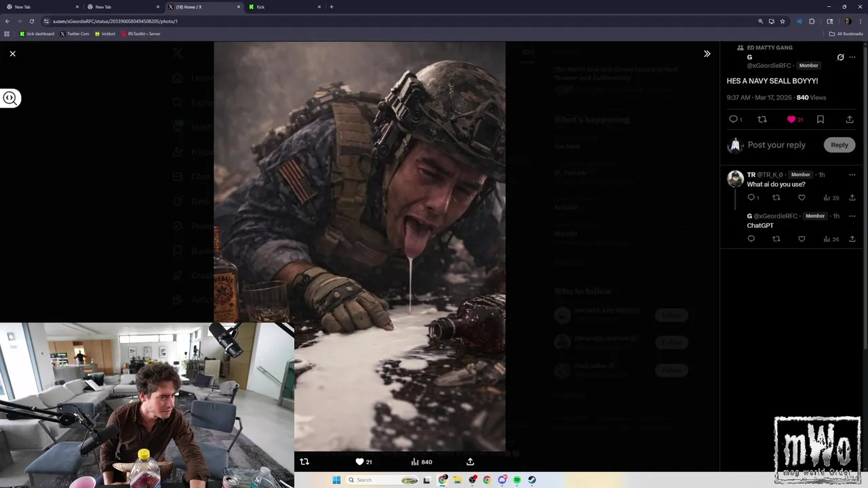Image resolution: width=868 pixels, height=488 pixels.
Task: Click the zoom indicator in address bar
Action: pos(760,21)
